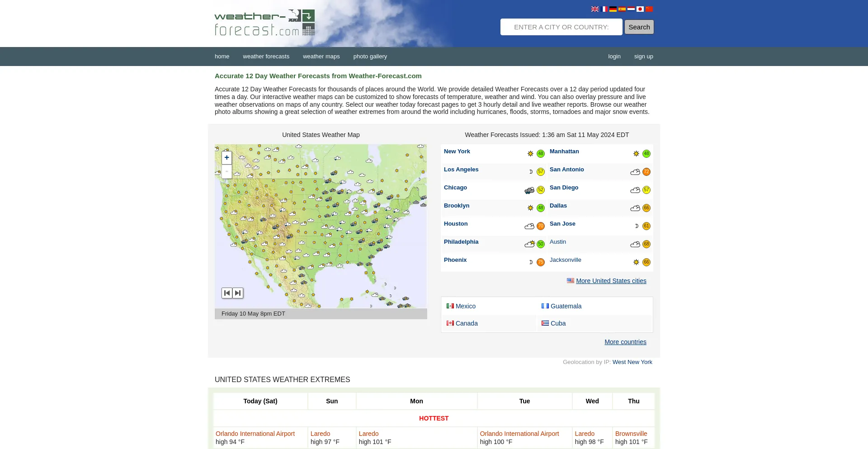Image resolution: width=868 pixels, height=449 pixels.
Task: Open the weather maps menu
Action: click(x=321, y=57)
